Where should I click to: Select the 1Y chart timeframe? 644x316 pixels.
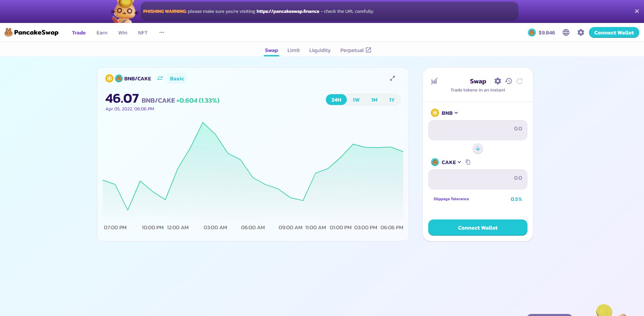pyautogui.click(x=392, y=100)
